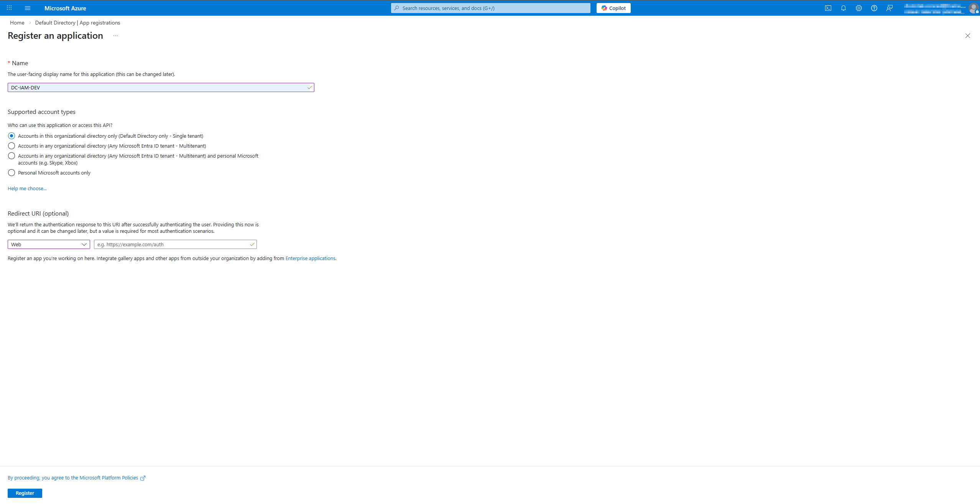Click the Copilot button
980x504 pixels.
pos(613,8)
